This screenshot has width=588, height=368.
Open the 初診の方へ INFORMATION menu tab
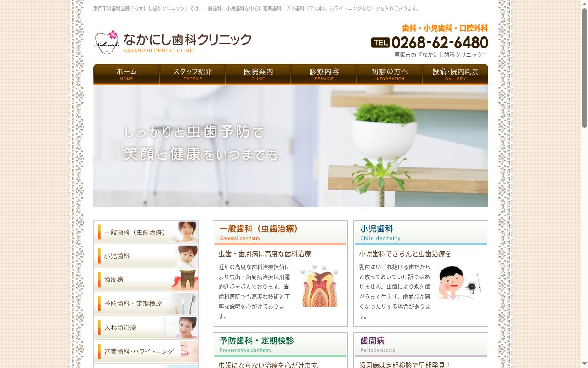tap(390, 74)
